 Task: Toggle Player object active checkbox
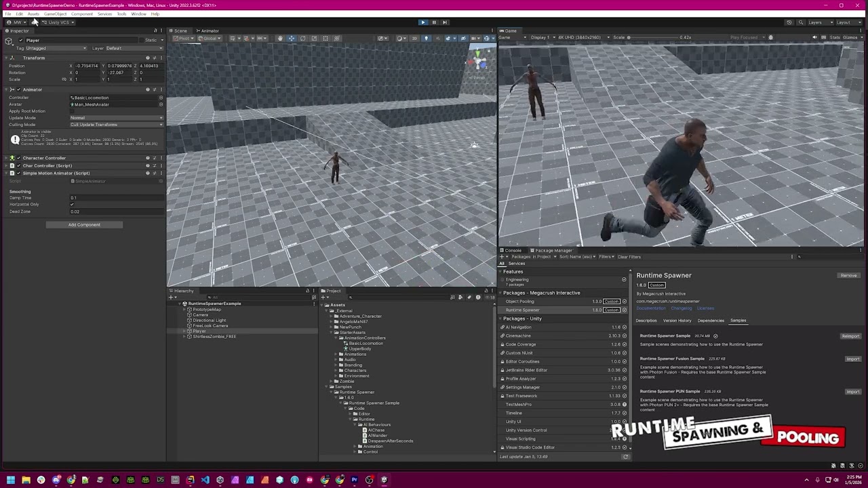tap(20, 40)
